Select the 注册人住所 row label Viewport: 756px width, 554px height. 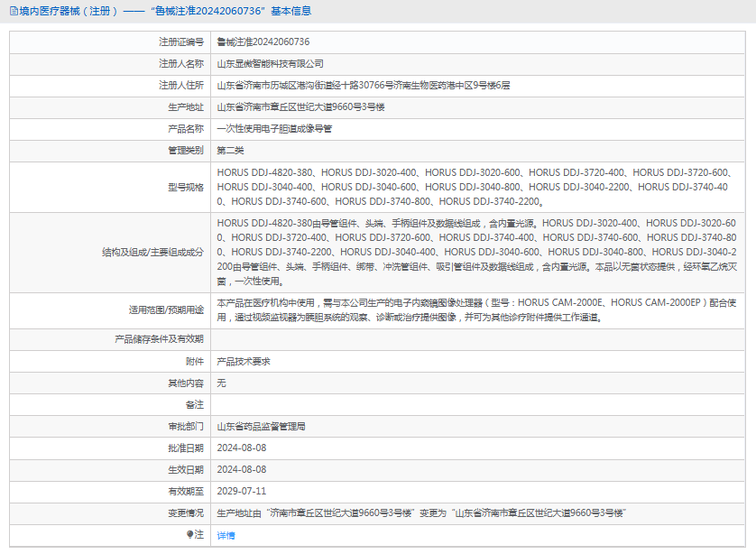(x=181, y=86)
